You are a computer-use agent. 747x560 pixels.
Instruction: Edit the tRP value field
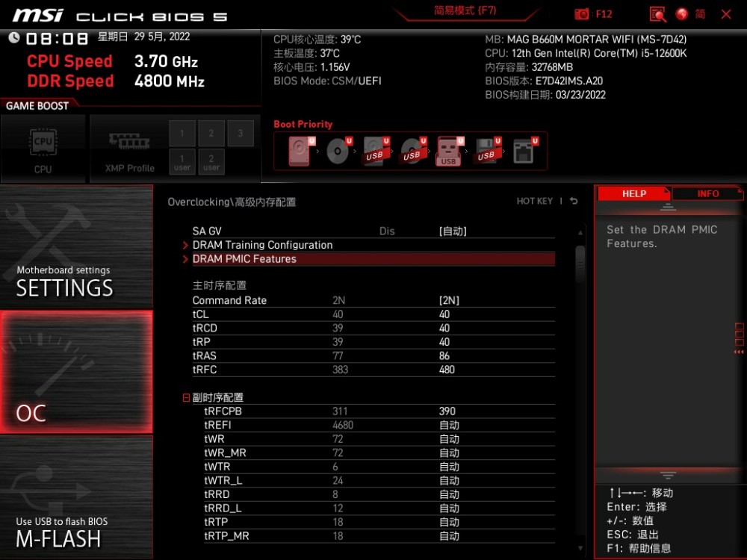click(444, 341)
